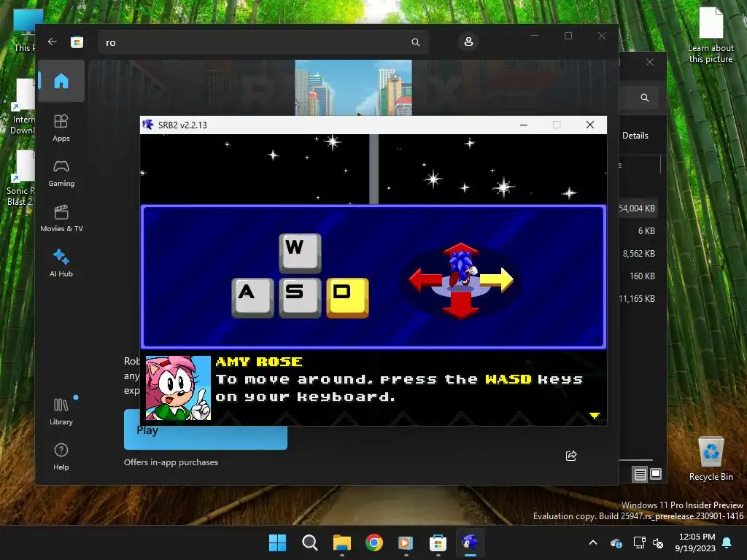Viewport: 747px width, 560px height.
Task: Open Apps section in Store sidebar
Action: coord(61,128)
